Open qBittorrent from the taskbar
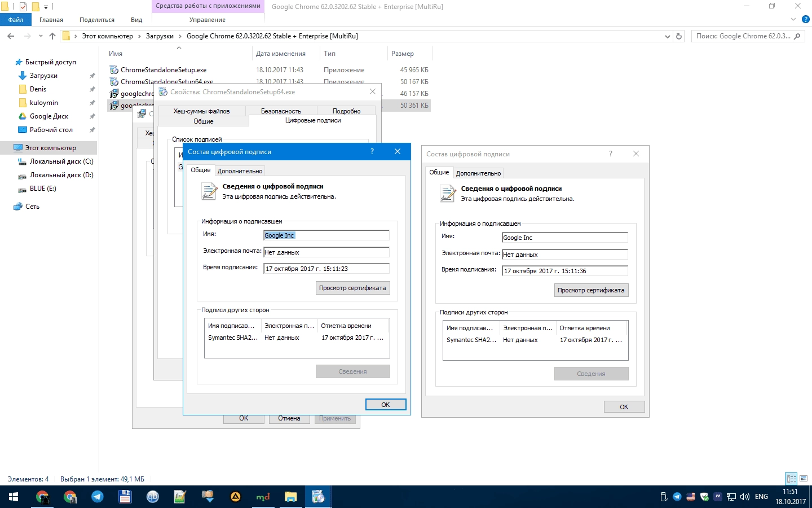Image resolution: width=812 pixels, height=508 pixels. pos(152,497)
